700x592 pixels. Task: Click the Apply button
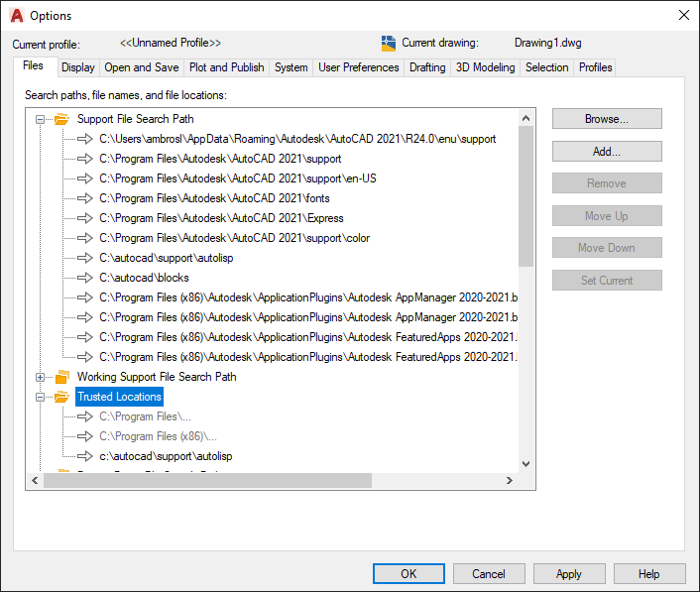(569, 574)
